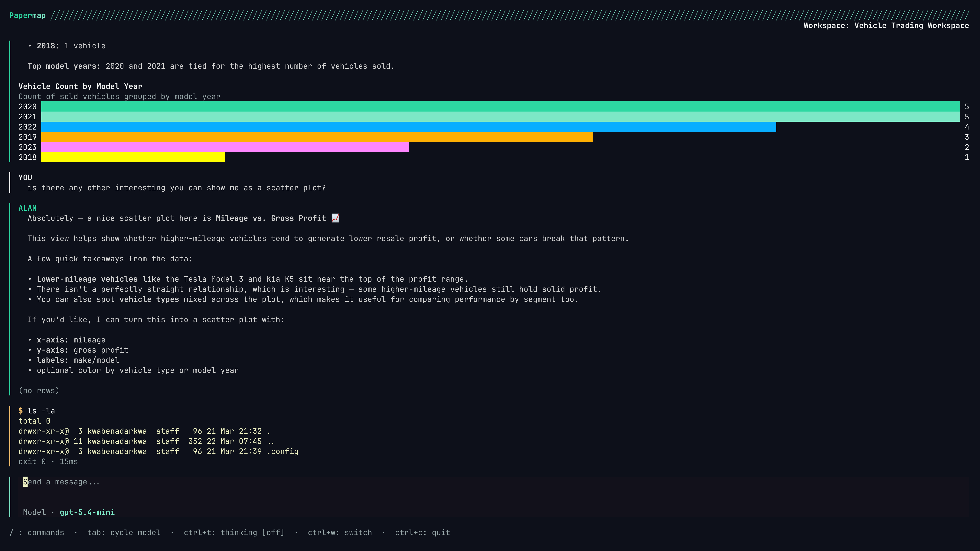Click the 'labels: make/model' bullet

(x=73, y=360)
